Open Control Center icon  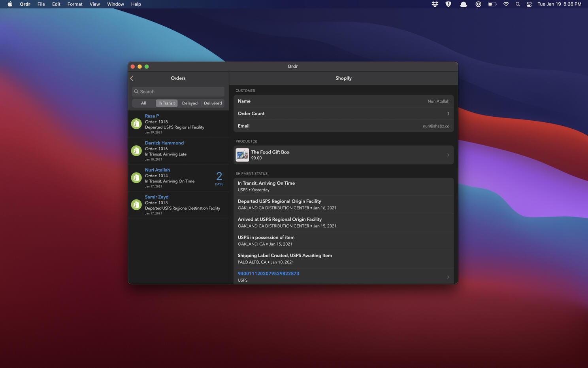click(x=529, y=4)
